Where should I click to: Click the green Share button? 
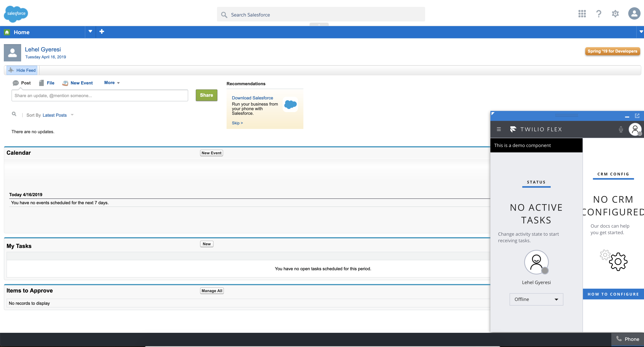click(206, 95)
